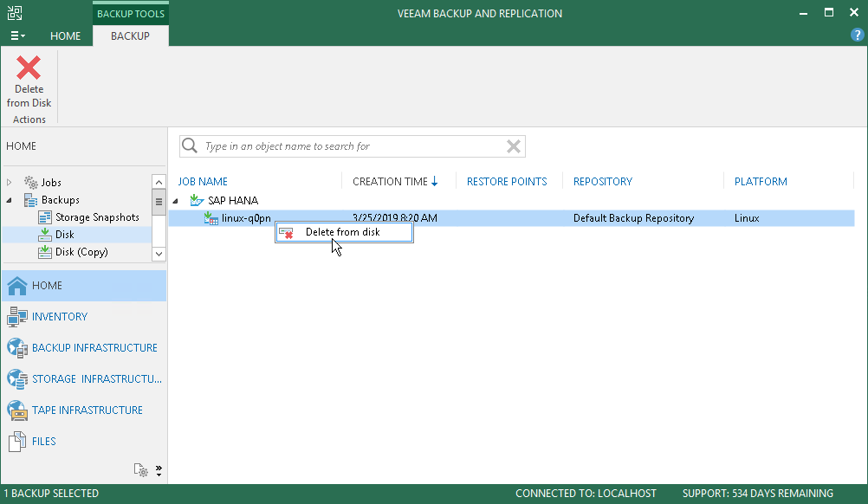Viewport: 868px width, 504px height.
Task: Select the BACKUP ribbon tab
Action: pos(130,36)
